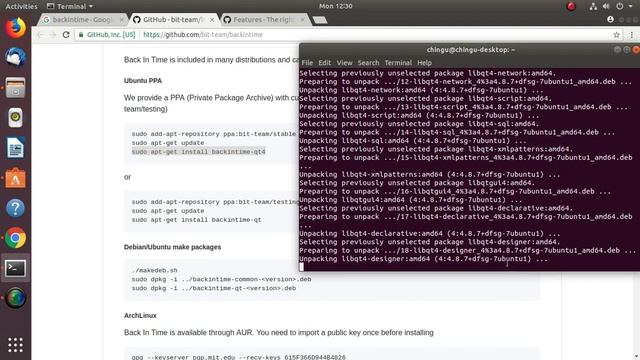Click the 'ArchLinux' heading
This screenshot has width=640, height=360.
click(140, 316)
